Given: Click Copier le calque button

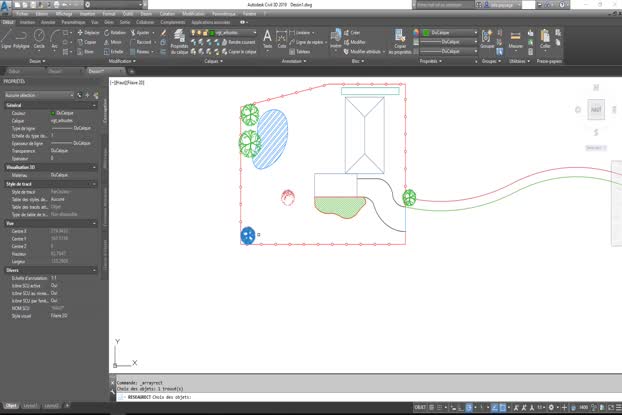Looking at the screenshot, I should tap(239, 52).
